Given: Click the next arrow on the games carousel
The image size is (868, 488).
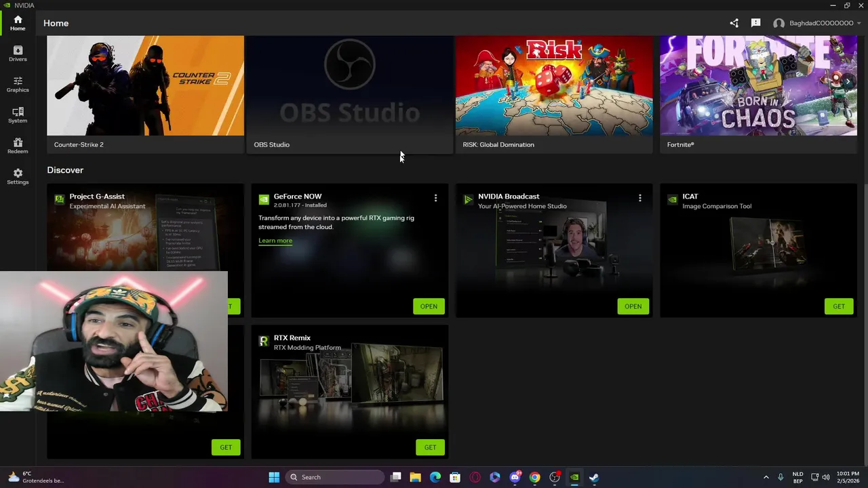Looking at the screenshot, I should pos(847,81).
